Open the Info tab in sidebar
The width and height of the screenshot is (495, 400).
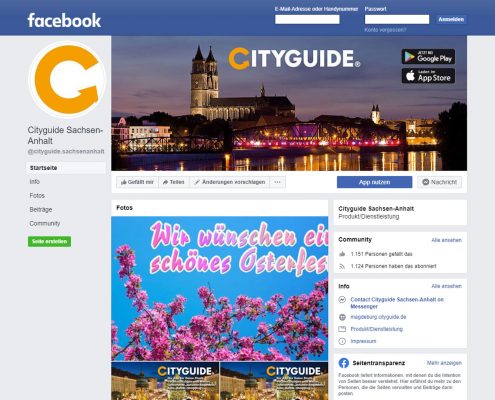pyautogui.click(x=35, y=182)
